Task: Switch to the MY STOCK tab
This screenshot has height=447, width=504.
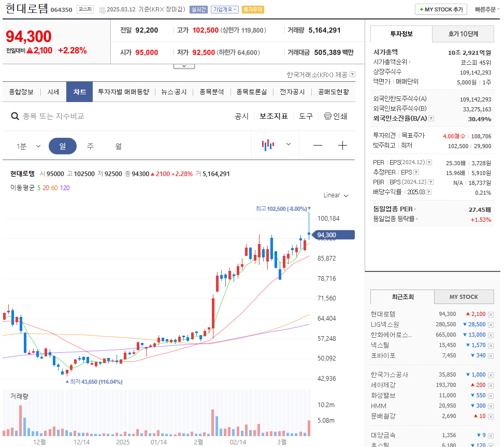Action: 464,296
